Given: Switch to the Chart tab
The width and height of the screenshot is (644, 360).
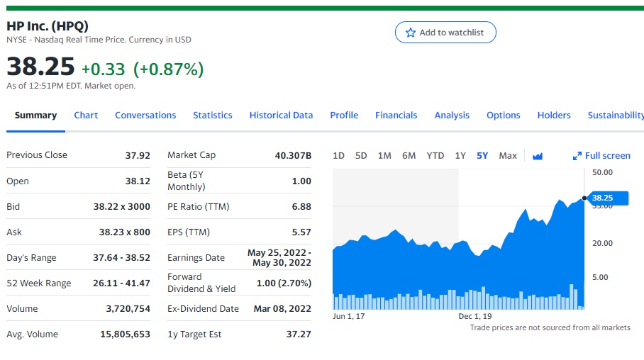Looking at the screenshot, I should [x=86, y=116].
